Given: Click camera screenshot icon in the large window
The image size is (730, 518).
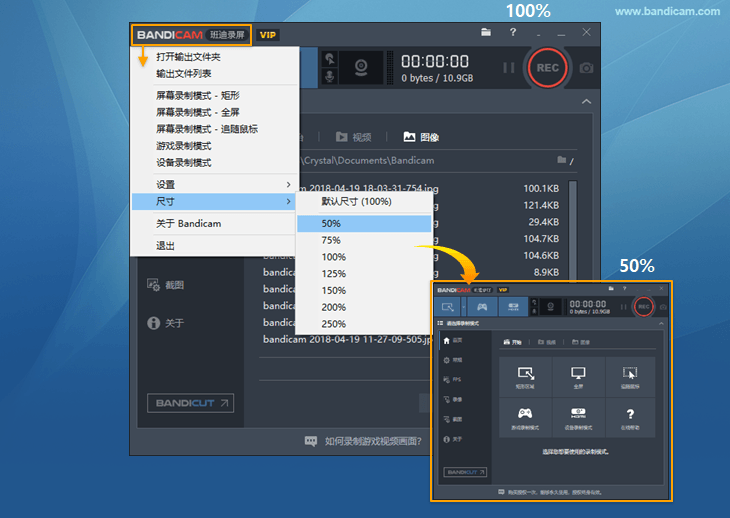Looking at the screenshot, I should [586, 68].
